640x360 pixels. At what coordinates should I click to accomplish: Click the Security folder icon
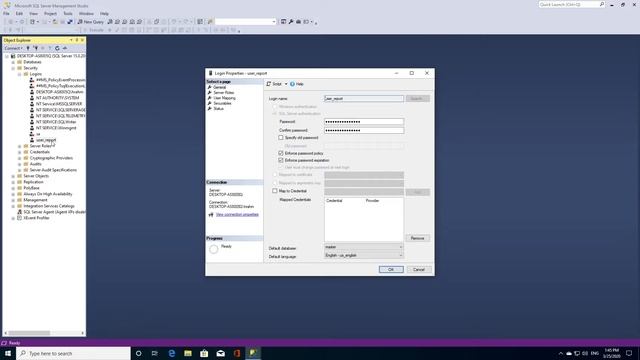point(19,68)
